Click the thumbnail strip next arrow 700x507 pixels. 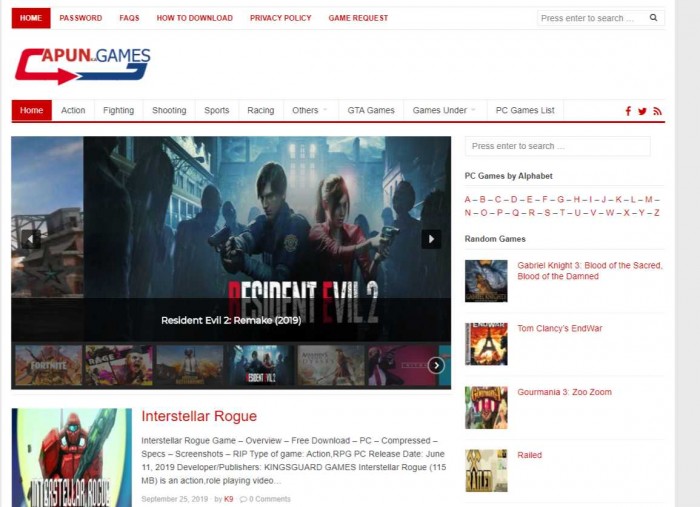pyautogui.click(x=436, y=366)
